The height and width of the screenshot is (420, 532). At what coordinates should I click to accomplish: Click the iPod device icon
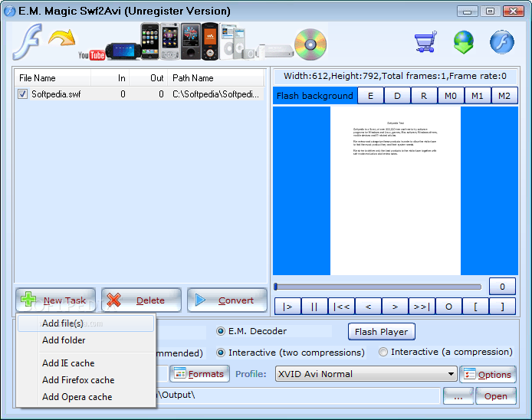232,41
